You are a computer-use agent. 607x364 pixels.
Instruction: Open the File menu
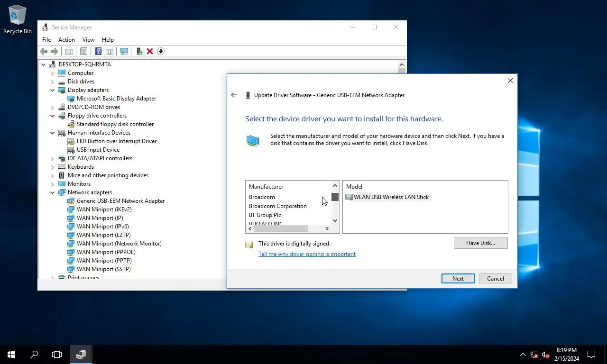[x=46, y=40]
